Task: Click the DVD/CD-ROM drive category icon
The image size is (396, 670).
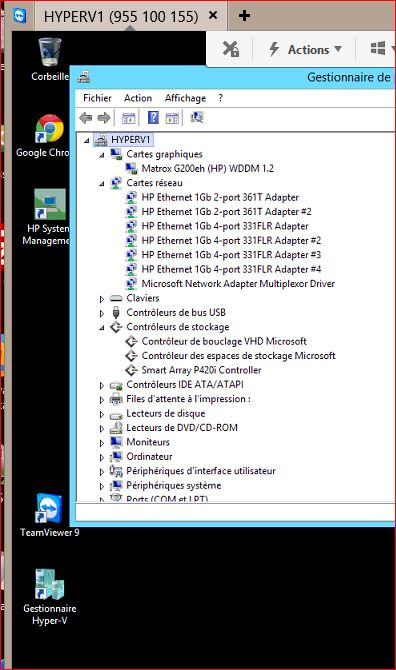Action: point(116,427)
